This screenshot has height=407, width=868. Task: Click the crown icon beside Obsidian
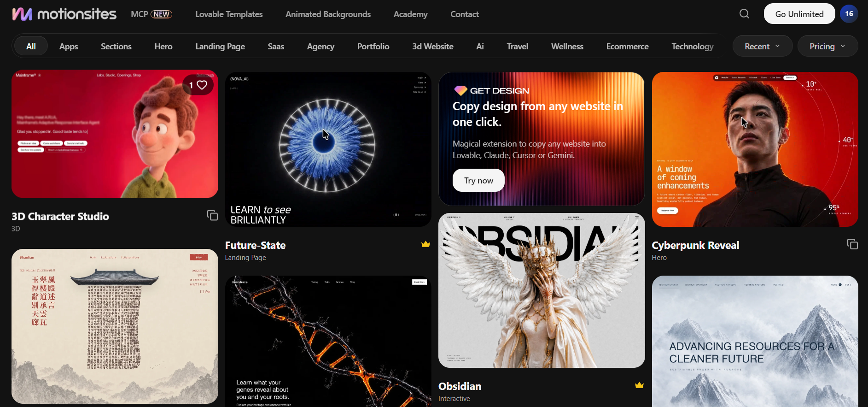(639, 385)
